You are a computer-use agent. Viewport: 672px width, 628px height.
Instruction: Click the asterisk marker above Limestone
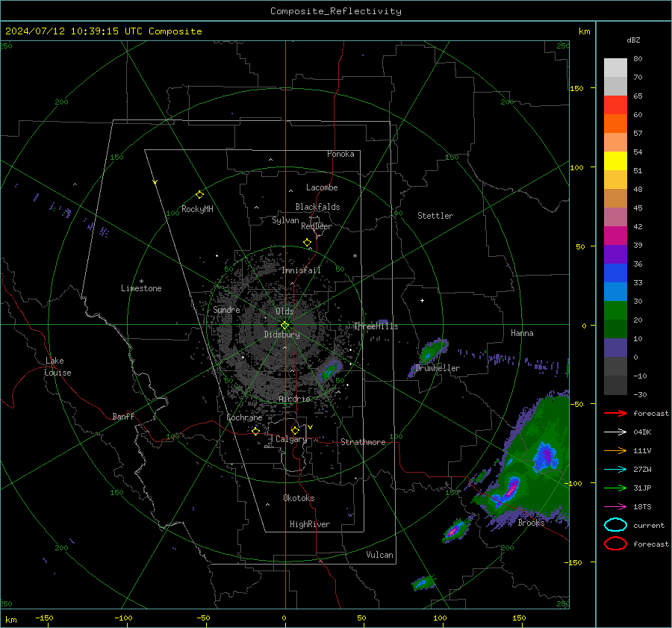[x=141, y=282]
